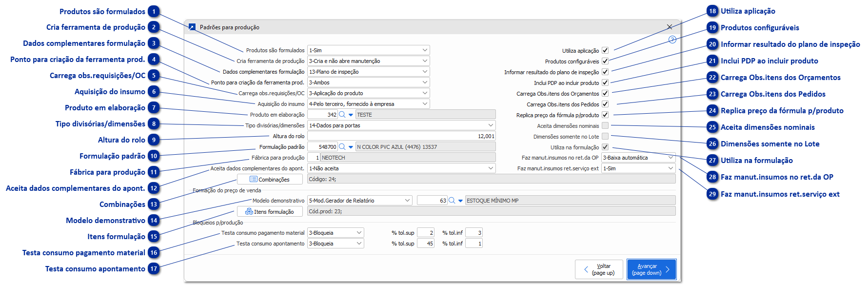Click Voltar to return to previous page

(599, 269)
